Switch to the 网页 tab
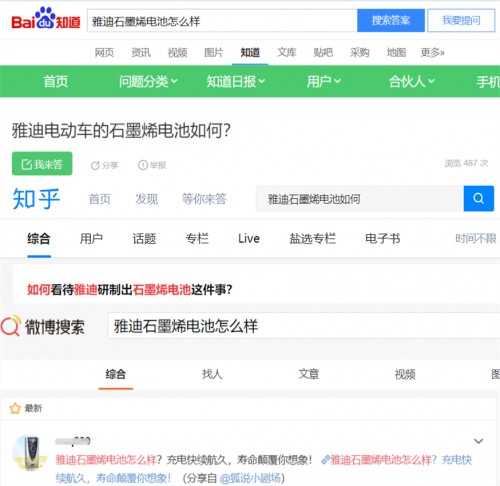Screen dimensions: 500x486 point(104,52)
